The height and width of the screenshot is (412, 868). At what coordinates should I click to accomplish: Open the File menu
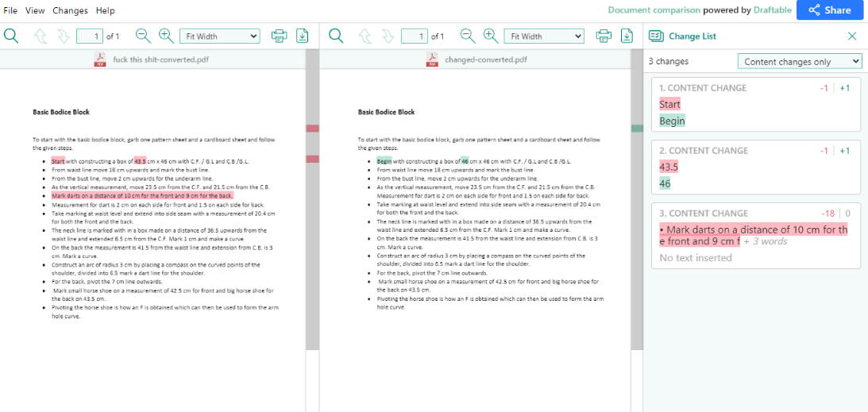(10, 10)
